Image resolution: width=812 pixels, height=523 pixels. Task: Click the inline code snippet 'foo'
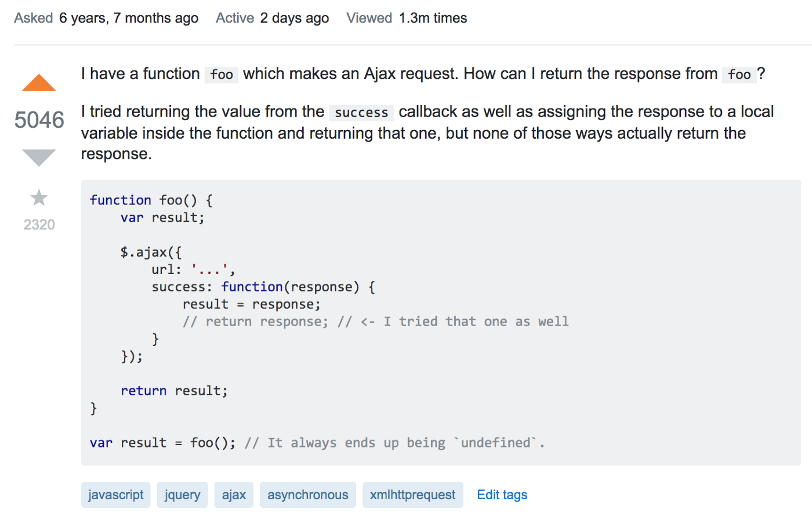point(221,74)
